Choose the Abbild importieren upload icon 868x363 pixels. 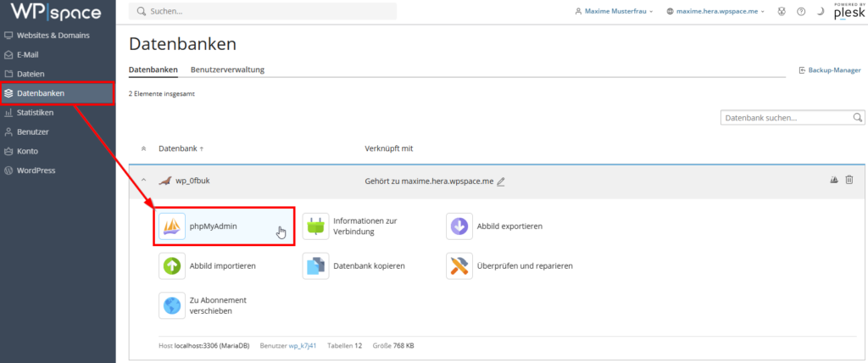coord(172,266)
